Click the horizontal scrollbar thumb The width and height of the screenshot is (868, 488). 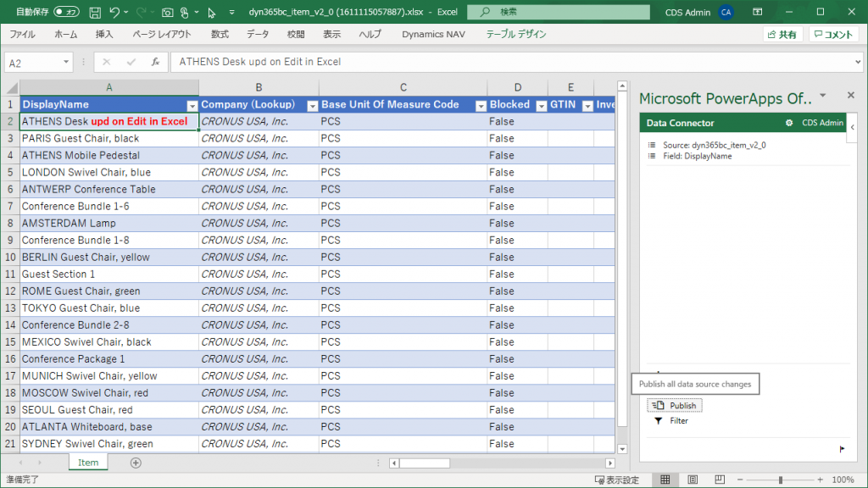click(x=425, y=463)
